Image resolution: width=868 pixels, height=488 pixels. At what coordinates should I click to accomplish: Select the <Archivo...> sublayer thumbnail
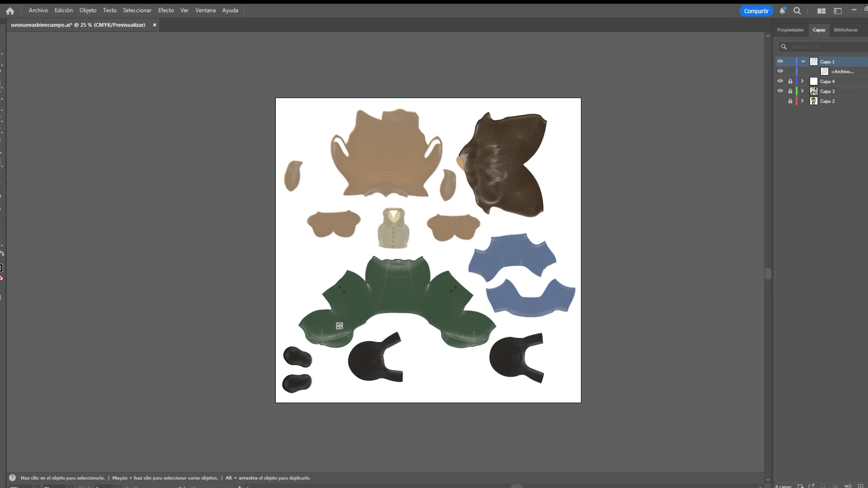[x=825, y=71]
